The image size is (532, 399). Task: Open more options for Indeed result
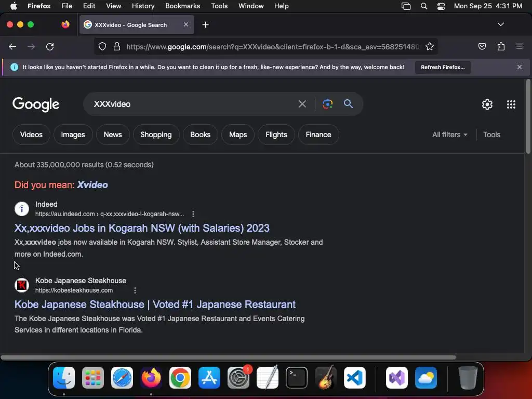click(193, 214)
